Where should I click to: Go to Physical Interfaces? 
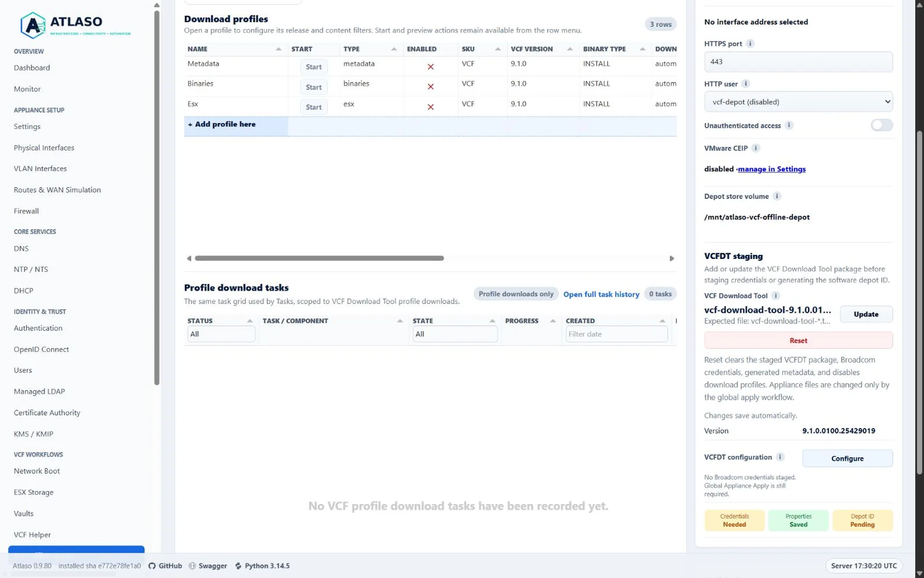click(44, 148)
